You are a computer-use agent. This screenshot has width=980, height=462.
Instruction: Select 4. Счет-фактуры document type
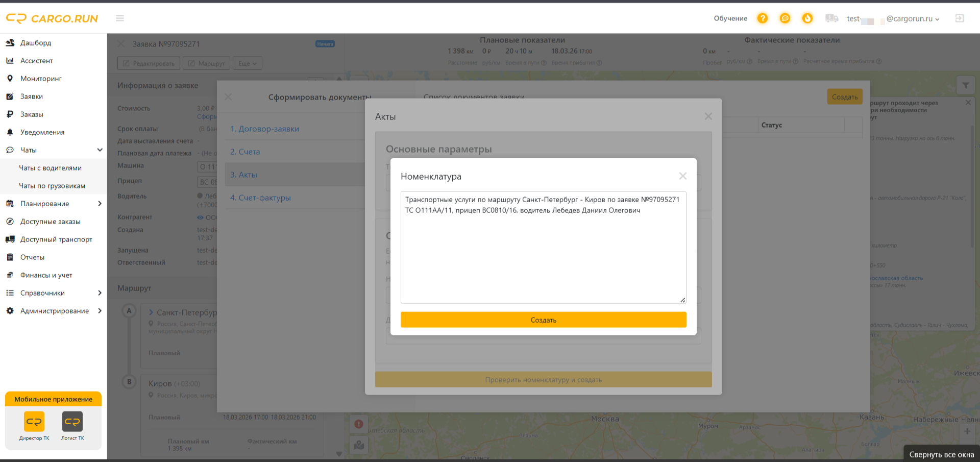click(260, 198)
